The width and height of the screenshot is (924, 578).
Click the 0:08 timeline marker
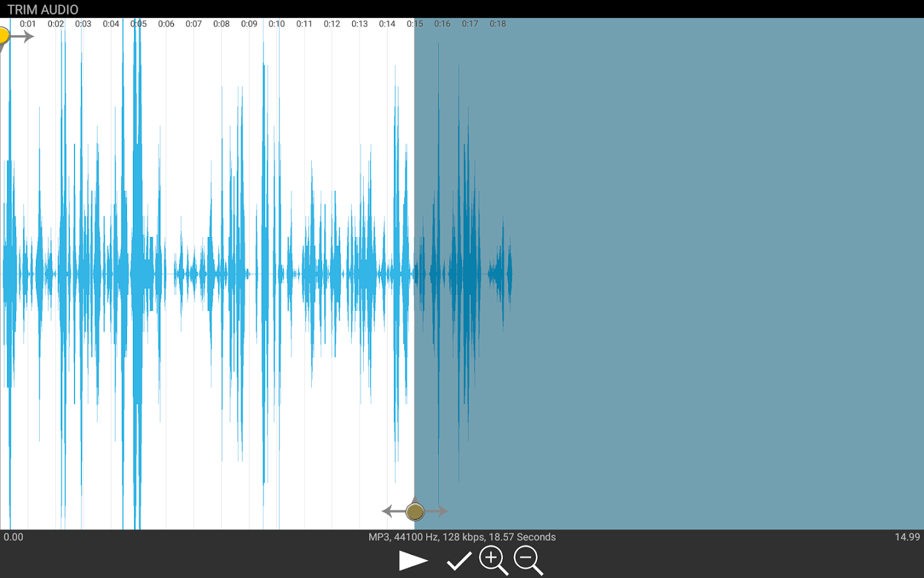tap(221, 24)
